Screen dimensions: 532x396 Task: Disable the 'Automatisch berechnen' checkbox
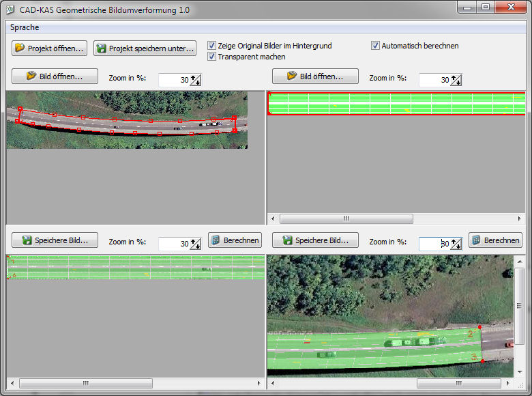(376, 46)
